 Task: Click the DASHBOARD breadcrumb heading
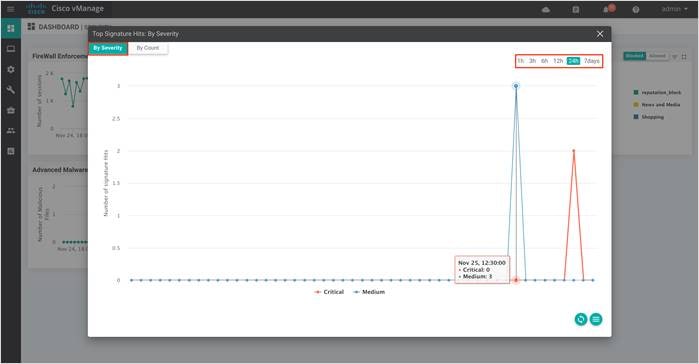point(58,27)
